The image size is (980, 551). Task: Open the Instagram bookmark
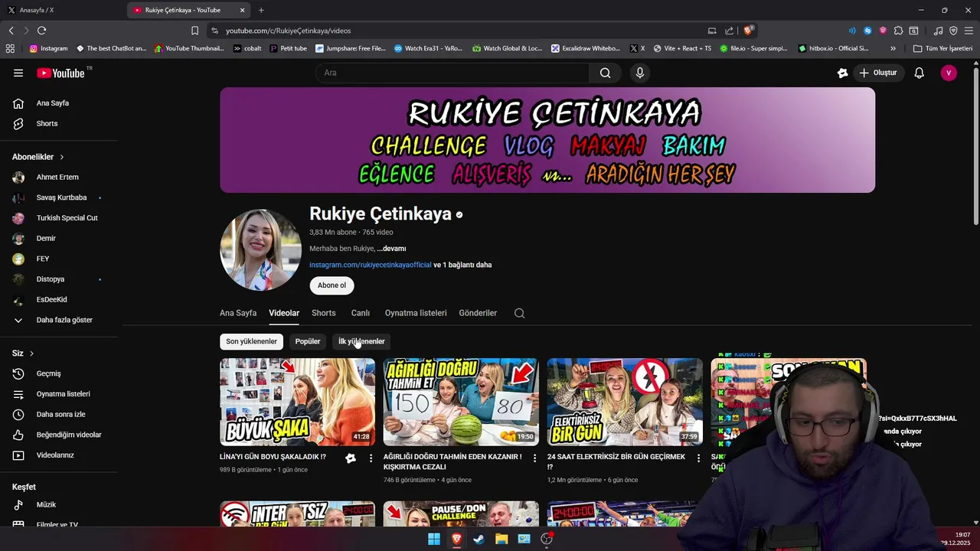coord(48,48)
